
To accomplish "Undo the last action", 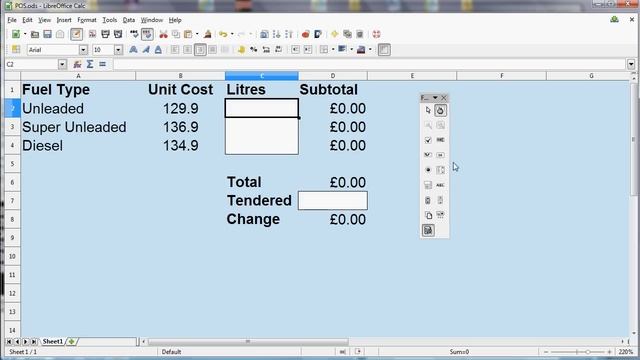I will [x=223, y=34].
